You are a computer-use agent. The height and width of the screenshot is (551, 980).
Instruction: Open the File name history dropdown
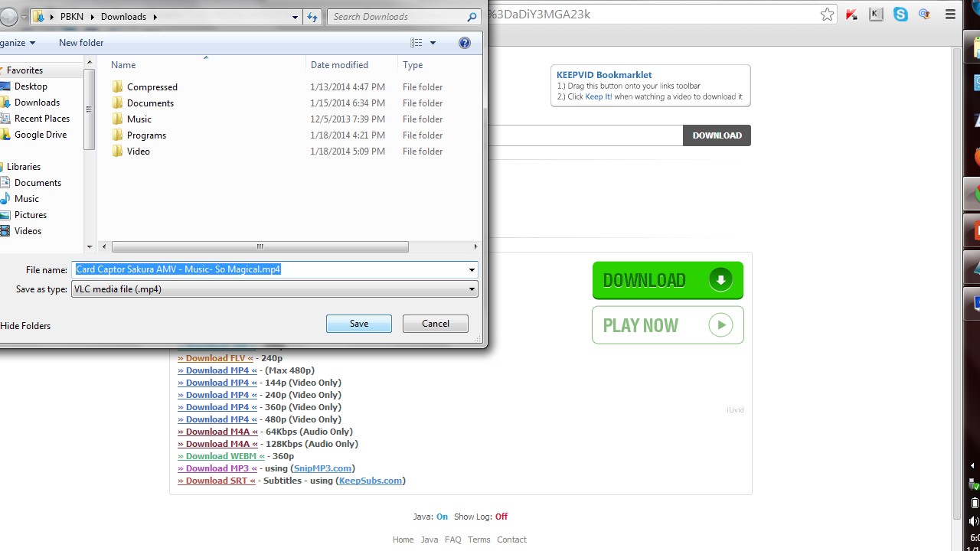(472, 269)
